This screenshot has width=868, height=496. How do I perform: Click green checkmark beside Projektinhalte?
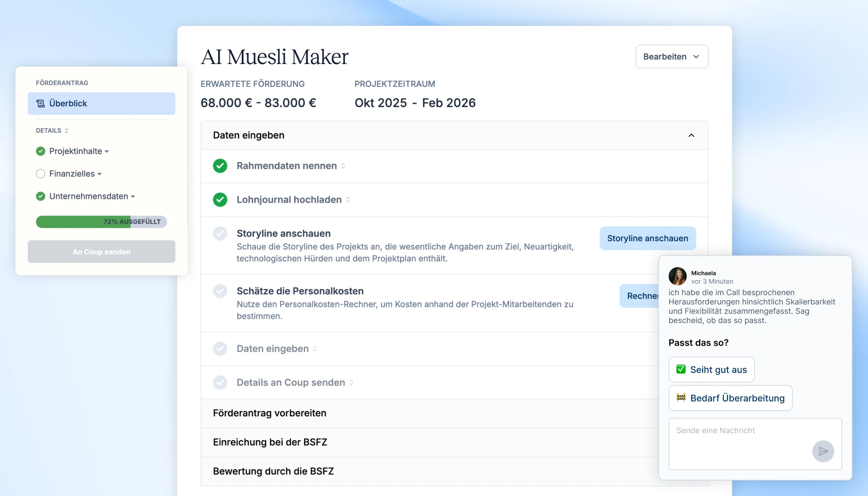coord(40,151)
